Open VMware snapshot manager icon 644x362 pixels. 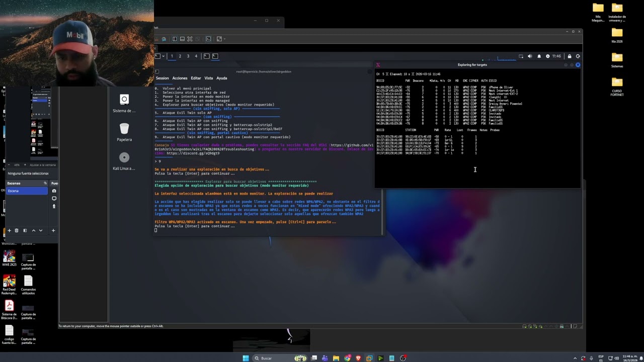tap(164, 39)
